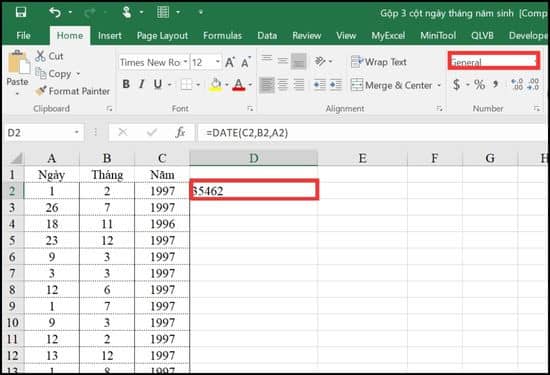Expand the Paste options arrow

[17, 94]
